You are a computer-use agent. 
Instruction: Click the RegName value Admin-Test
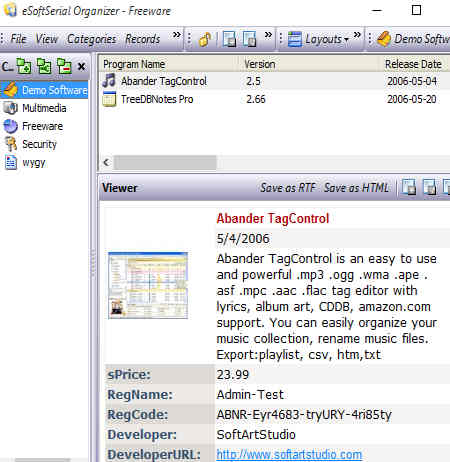point(250,395)
